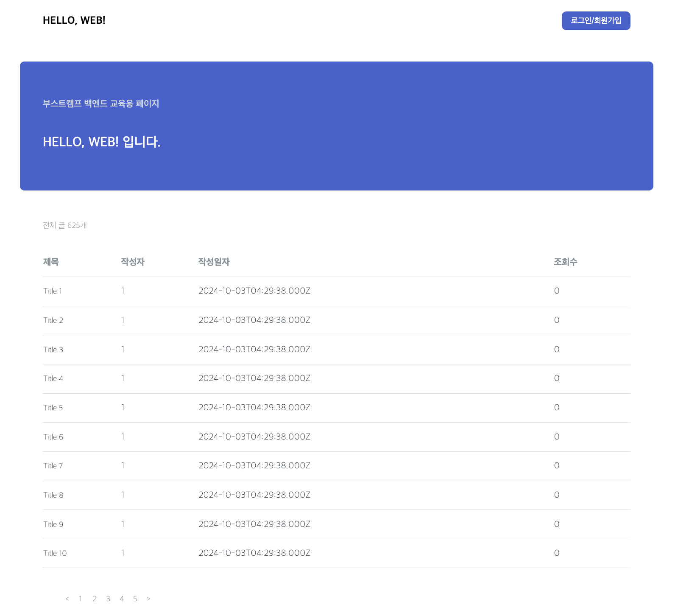The image size is (675, 616).
Task: Click the banner heading HELLO, WEB! 입니다.
Action: [x=102, y=142]
